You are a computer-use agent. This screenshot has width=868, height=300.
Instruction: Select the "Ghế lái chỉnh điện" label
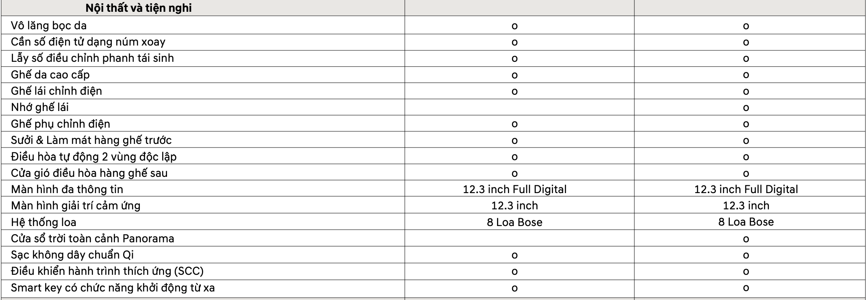click(x=56, y=91)
